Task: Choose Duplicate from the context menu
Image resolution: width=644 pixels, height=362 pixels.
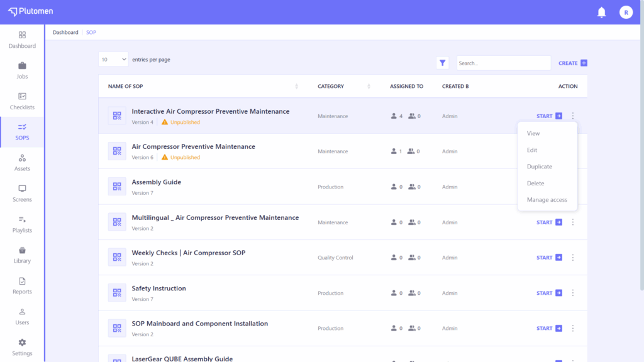Action: [x=539, y=167]
